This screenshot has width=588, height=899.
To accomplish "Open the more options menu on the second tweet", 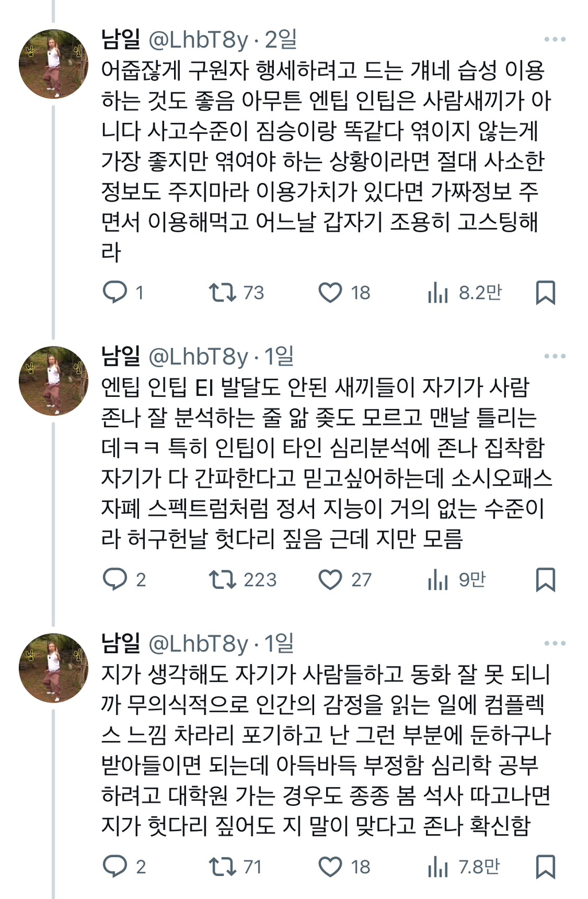I will point(555,356).
